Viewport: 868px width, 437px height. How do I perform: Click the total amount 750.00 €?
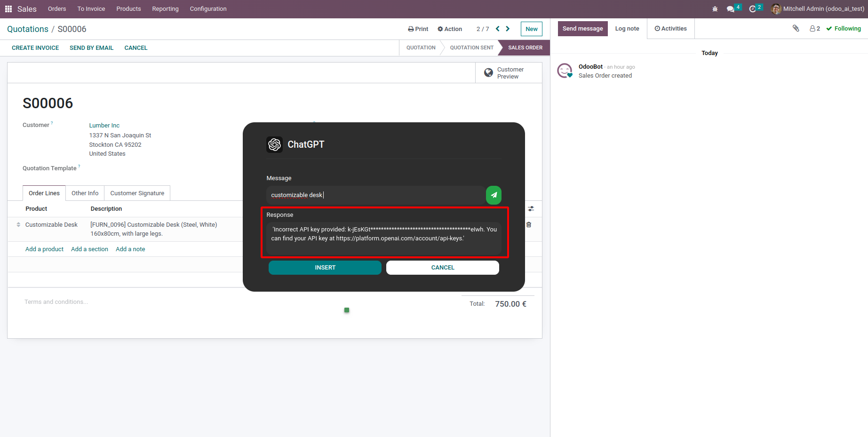[x=510, y=304]
